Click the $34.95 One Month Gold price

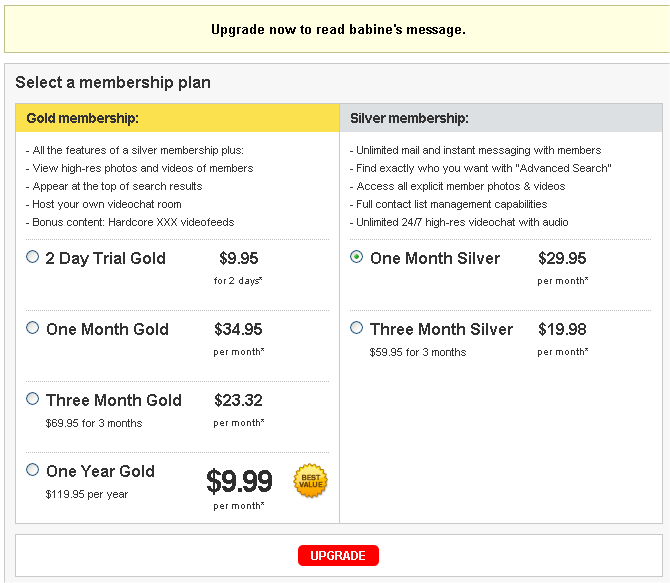(x=238, y=329)
